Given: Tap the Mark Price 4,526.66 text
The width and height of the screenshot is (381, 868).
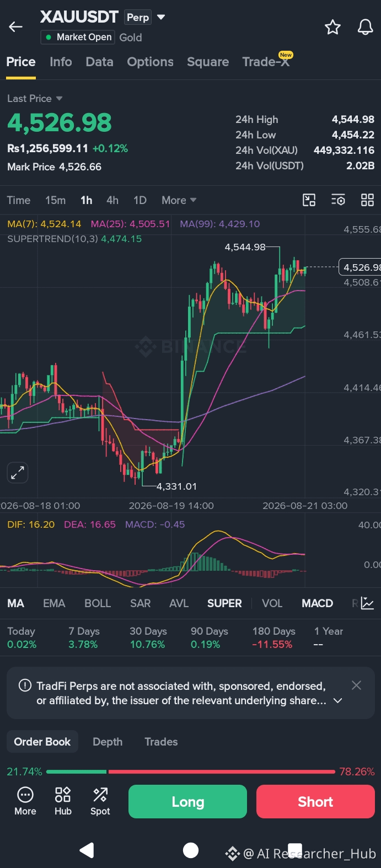Looking at the screenshot, I should click(x=54, y=167).
